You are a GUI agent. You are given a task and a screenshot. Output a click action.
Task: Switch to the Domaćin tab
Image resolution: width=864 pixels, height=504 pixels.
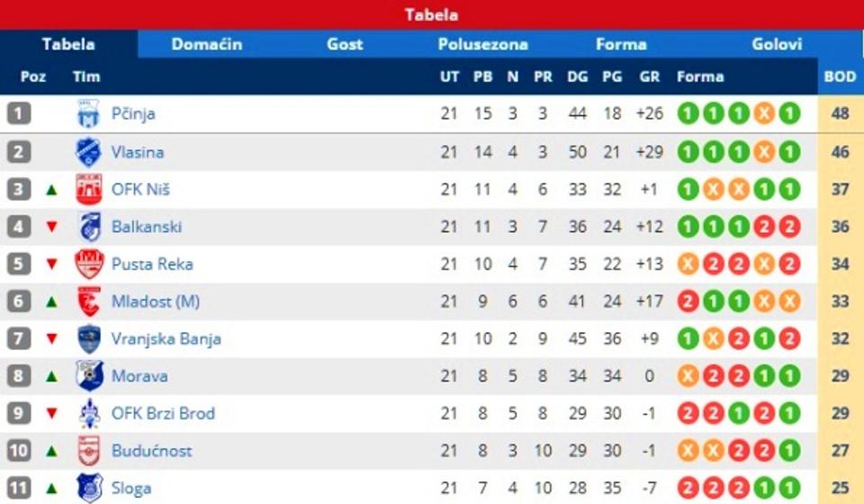point(207,44)
